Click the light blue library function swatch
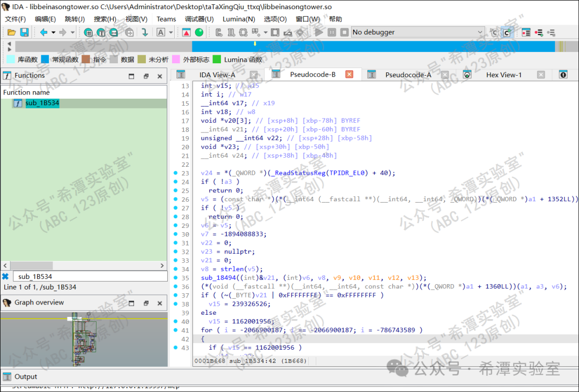The height and width of the screenshot is (392, 579). [x=10, y=60]
